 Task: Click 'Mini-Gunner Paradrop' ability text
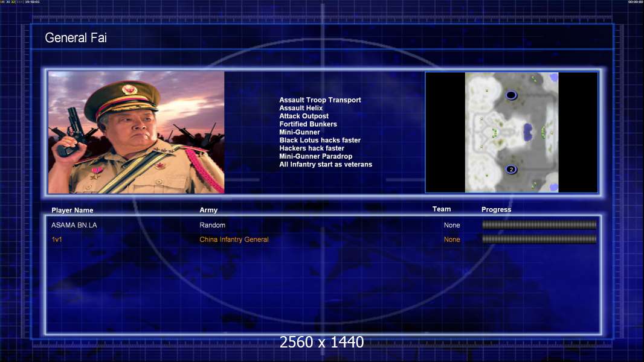tap(315, 156)
